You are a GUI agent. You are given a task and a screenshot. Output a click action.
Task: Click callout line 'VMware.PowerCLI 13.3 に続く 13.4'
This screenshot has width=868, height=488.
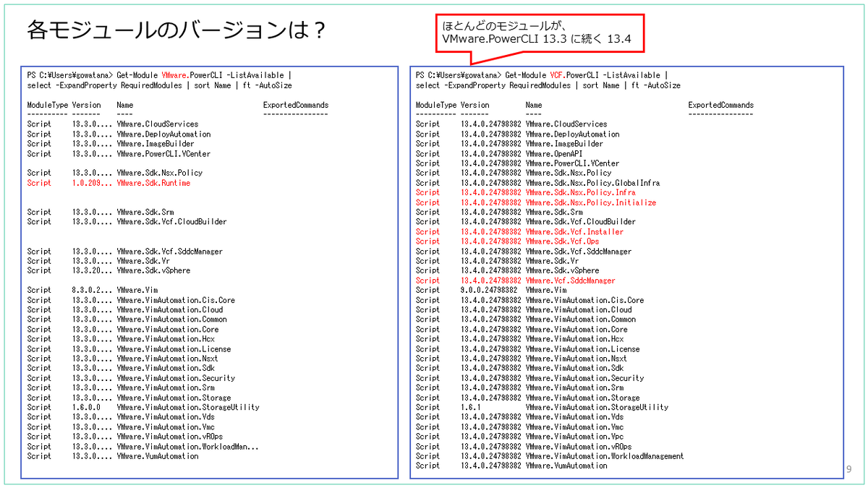[x=537, y=40]
